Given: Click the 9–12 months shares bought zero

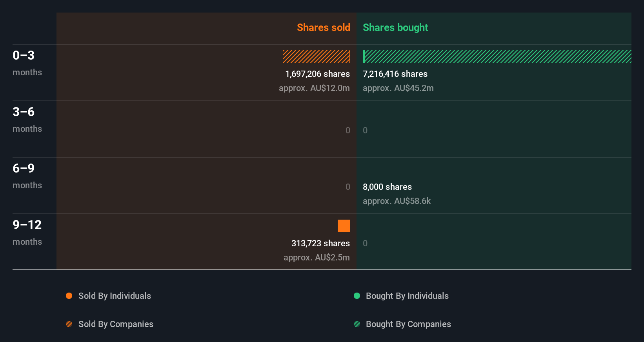Looking at the screenshot, I should tap(365, 243).
